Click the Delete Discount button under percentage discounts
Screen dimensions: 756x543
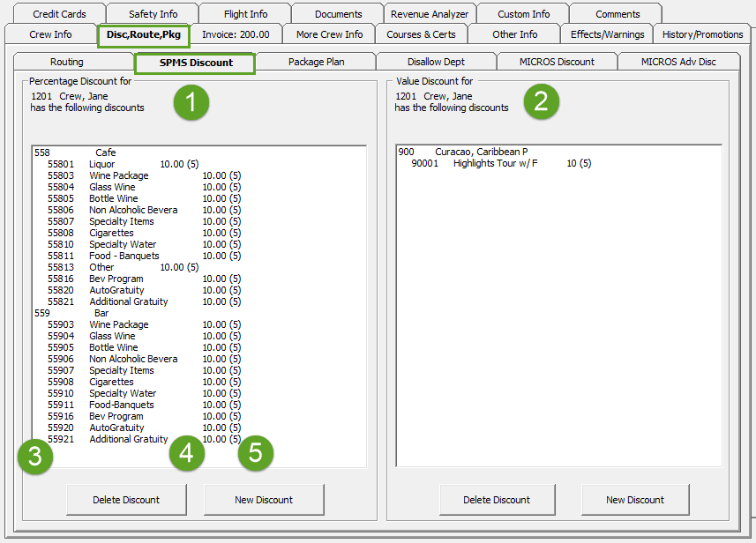pyautogui.click(x=125, y=499)
